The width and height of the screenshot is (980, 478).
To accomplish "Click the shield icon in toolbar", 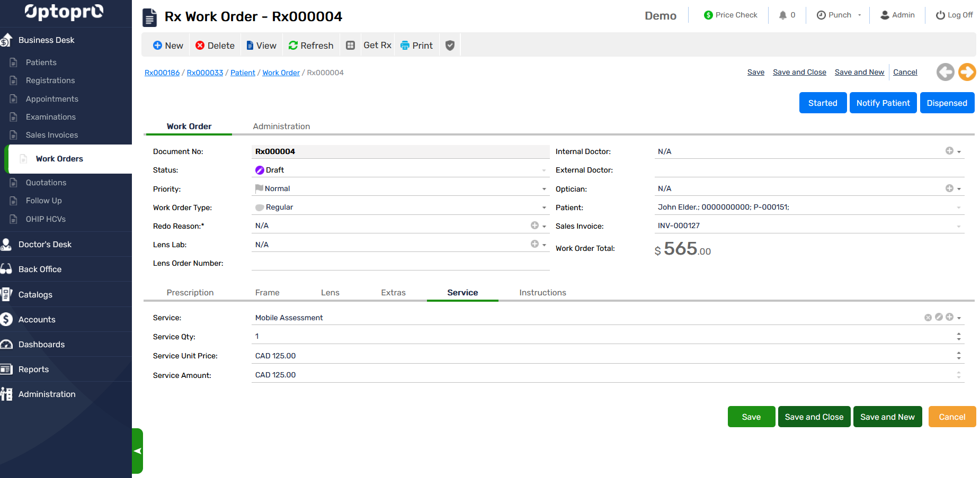I will pos(450,46).
